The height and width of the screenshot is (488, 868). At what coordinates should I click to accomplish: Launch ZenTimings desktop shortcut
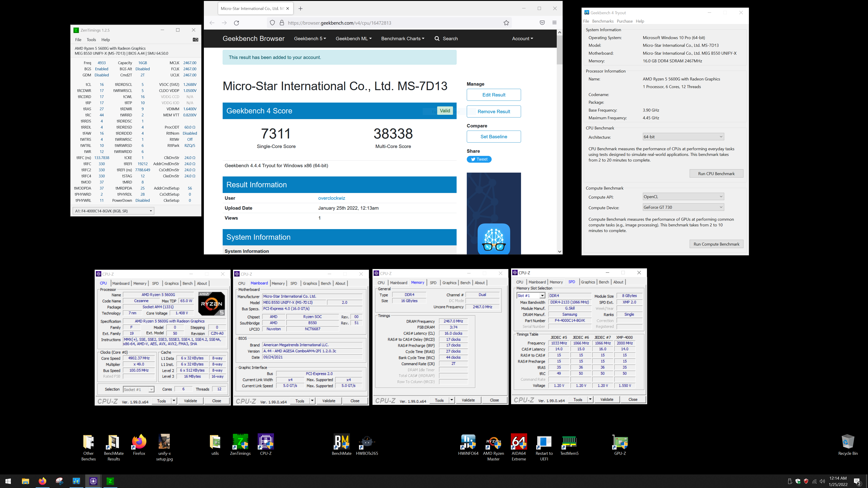[240, 445]
